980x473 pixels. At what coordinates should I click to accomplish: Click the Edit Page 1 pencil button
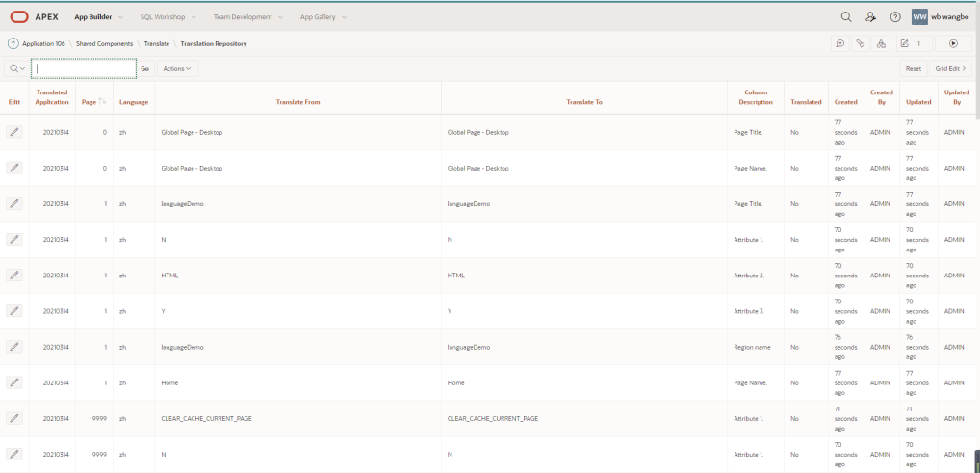click(x=914, y=43)
